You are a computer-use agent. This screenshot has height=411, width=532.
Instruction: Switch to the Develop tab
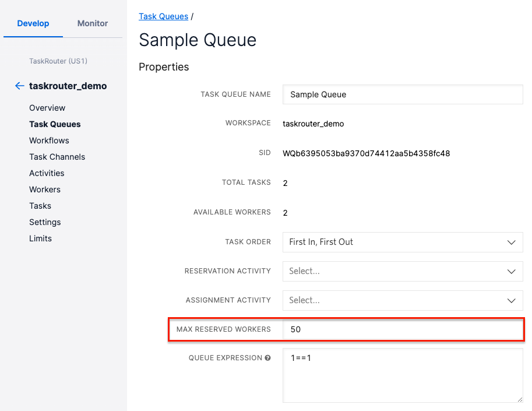33,23
